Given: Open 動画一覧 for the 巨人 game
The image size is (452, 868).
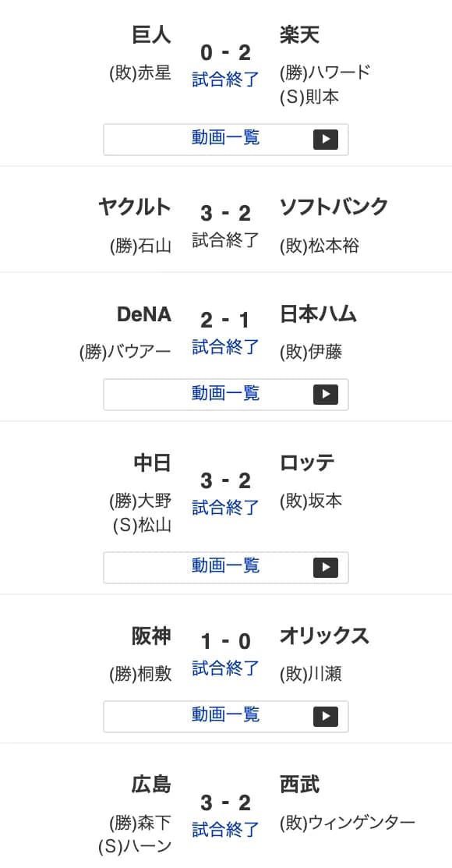Looking at the screenshot, I should tap(225, 139).
